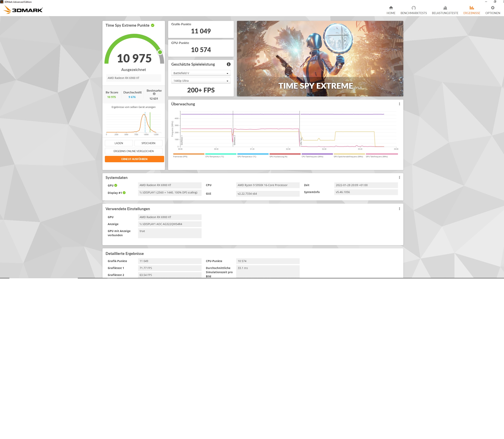Toggle the GPU-Auslastung (%) legend color
504x439 pixels.
285,154
